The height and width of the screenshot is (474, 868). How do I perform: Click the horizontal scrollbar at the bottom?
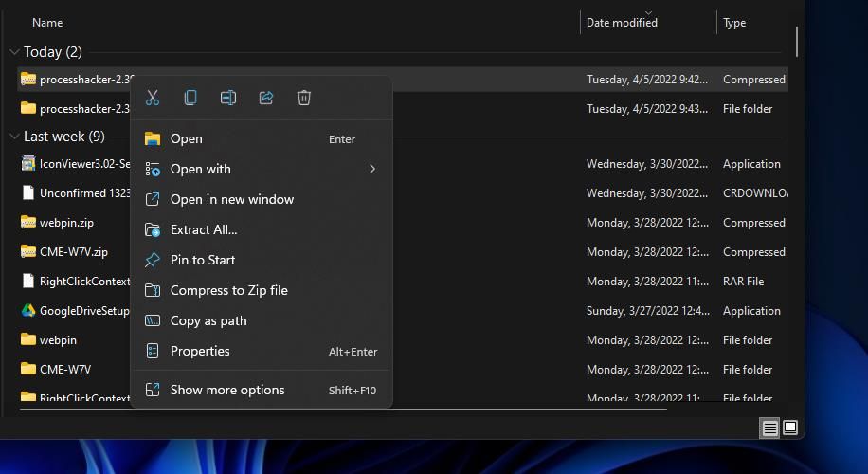pyautogui.click(x=341, y=410)
